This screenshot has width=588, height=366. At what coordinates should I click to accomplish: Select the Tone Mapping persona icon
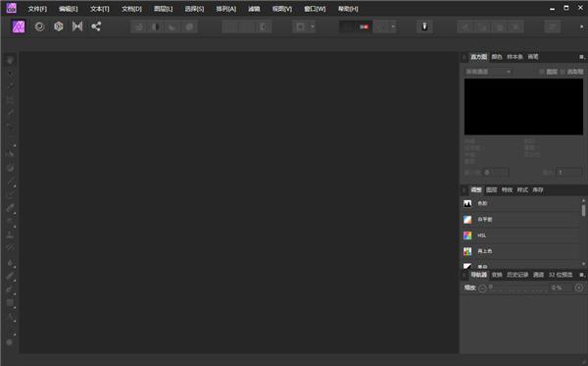[x=77, y=26]
